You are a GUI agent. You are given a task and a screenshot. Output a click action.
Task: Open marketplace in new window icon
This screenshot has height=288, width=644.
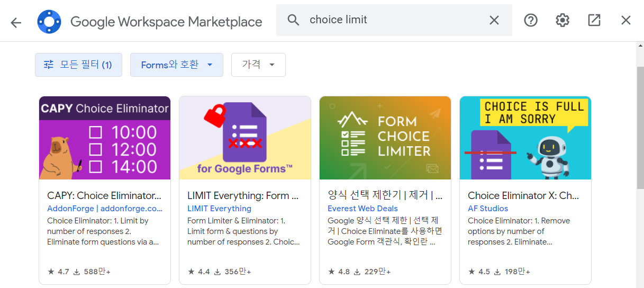(594, 20)
